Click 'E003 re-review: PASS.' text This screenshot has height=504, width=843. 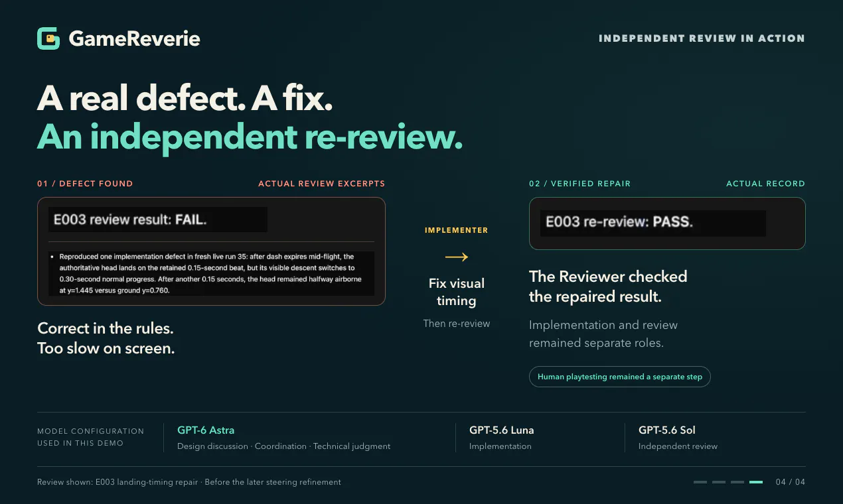coord(619,222)
